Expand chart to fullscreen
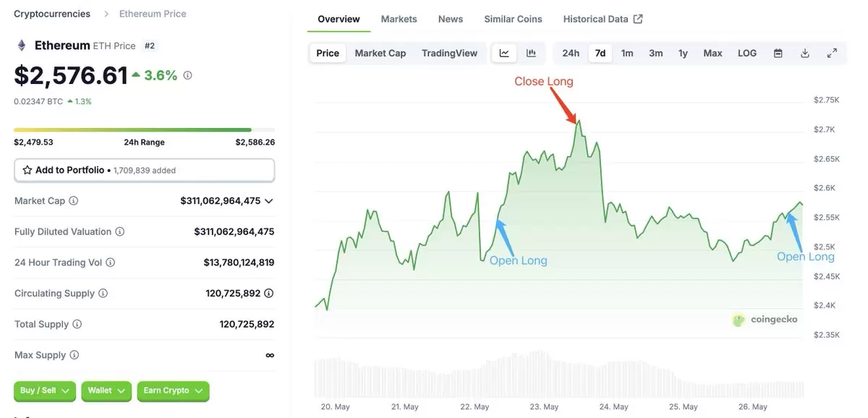868x418 pixels. tap(832, 53)
